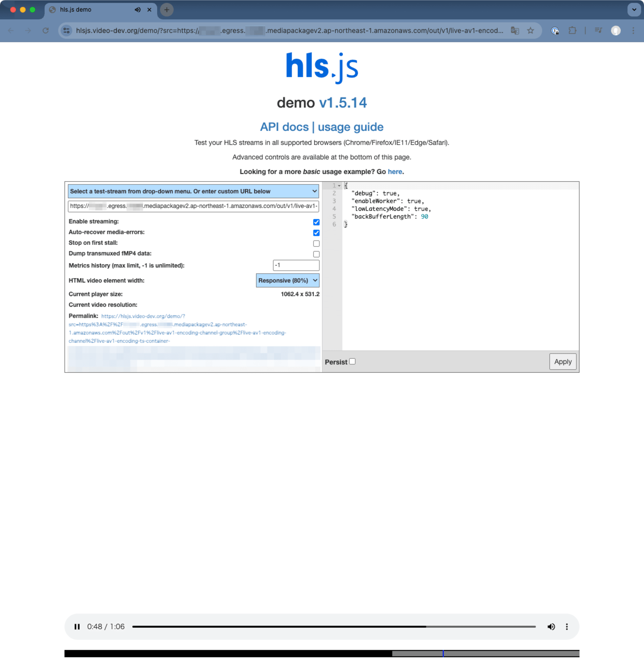Open site information icon in address bar
This screenshot has height=665, width=644.
pos(67,31)
